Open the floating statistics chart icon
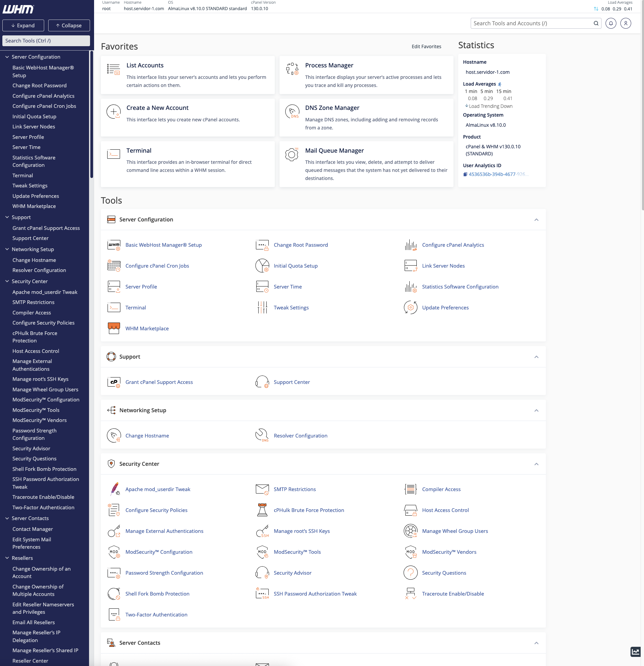Screen dimensions: 644x666 pos(635,652)
